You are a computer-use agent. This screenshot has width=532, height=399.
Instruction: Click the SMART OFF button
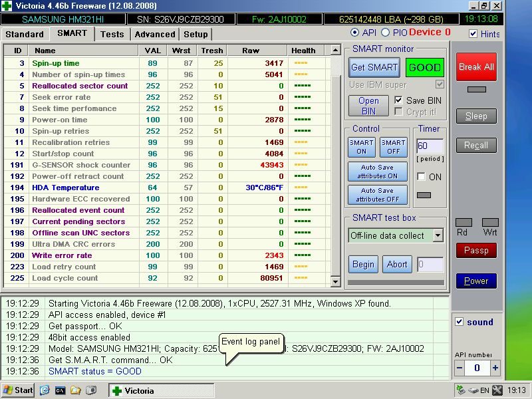(394, 147)
